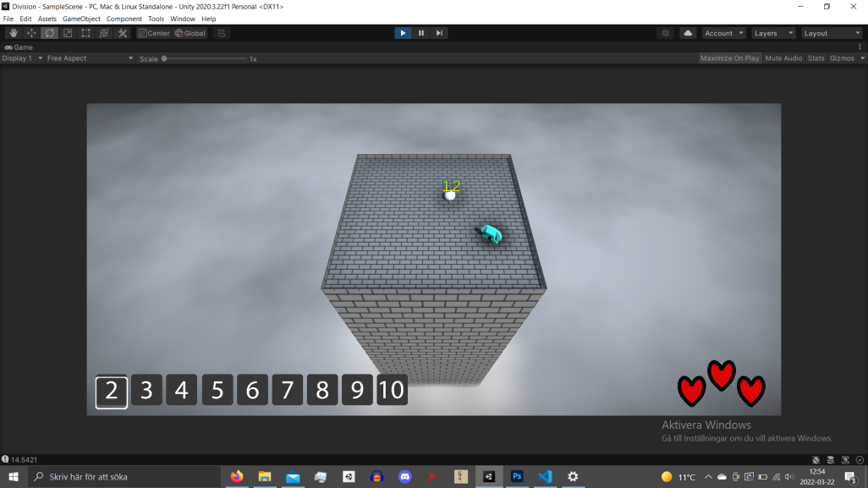Open the Layers dropdown
868x488 pixels.
click(x=773, y=33)
